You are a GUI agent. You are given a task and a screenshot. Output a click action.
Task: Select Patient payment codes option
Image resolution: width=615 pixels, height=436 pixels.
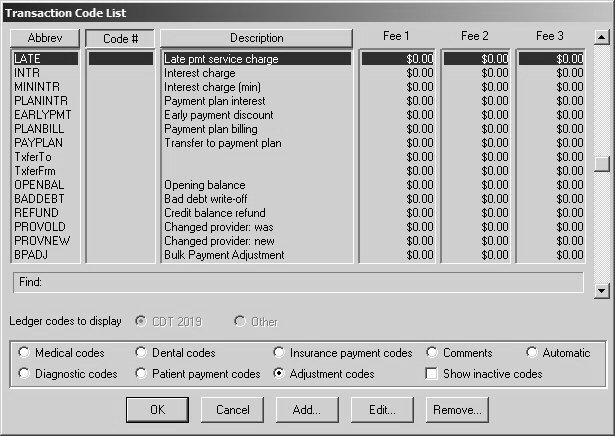pyautogui.click(x=141, y=374)
